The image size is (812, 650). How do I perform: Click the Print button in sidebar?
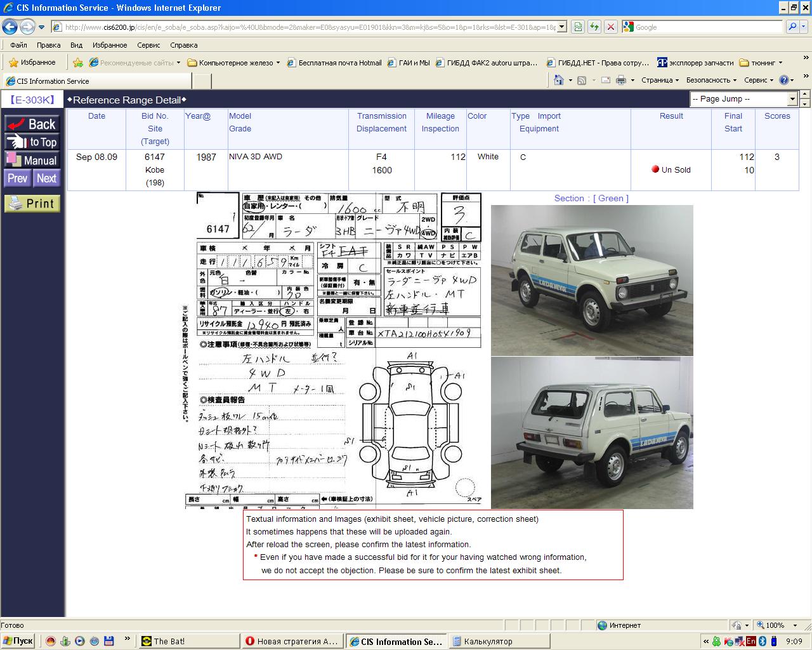32,203
